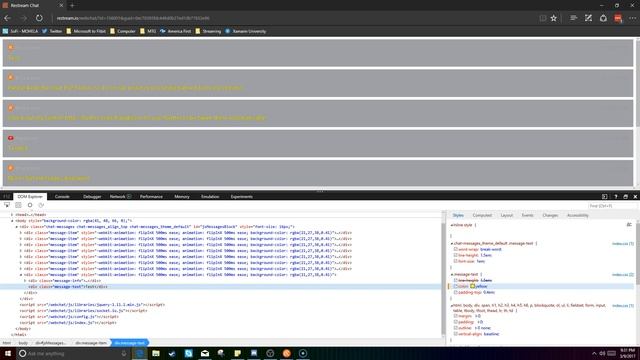Click the microphone in Cortana search box

pos(124,353)
